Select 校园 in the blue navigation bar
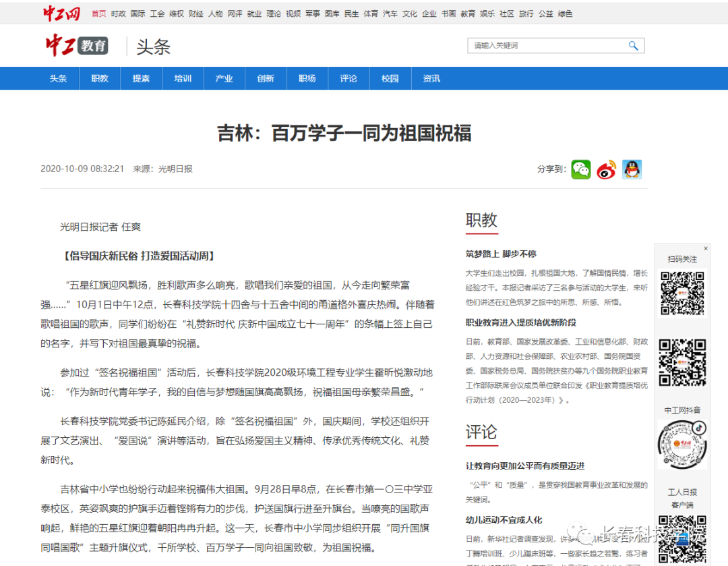 (390, 78)
